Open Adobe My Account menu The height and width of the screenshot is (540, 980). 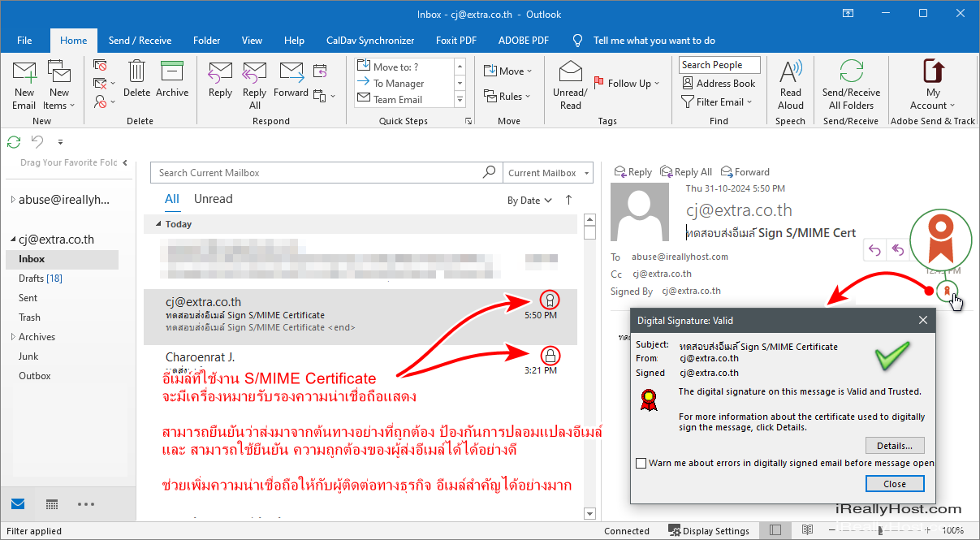point(933,85)
